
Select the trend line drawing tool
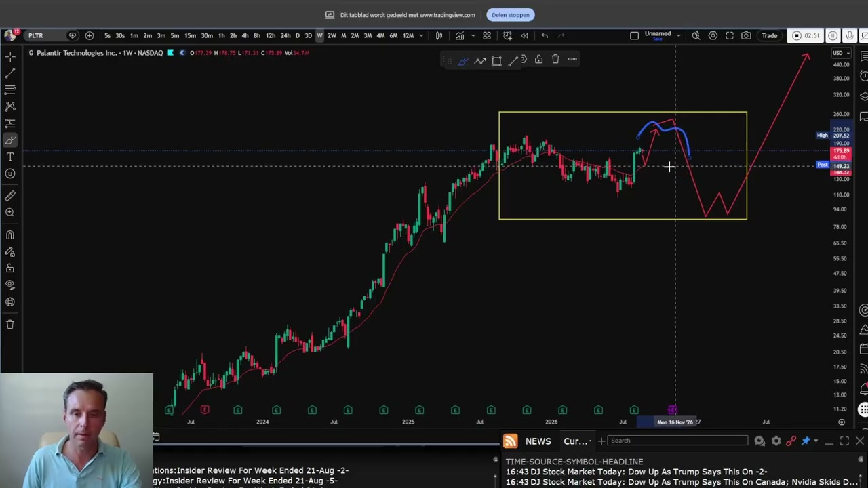10,73
